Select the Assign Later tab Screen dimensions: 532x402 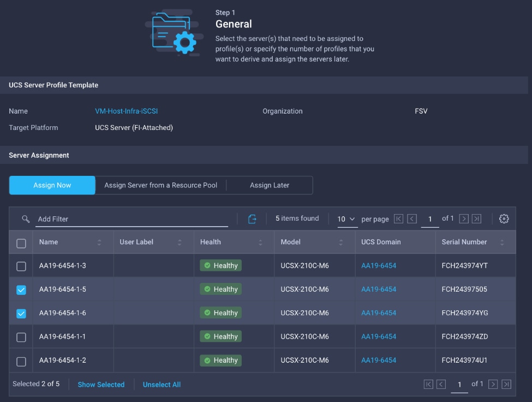[x=270, y=185]
